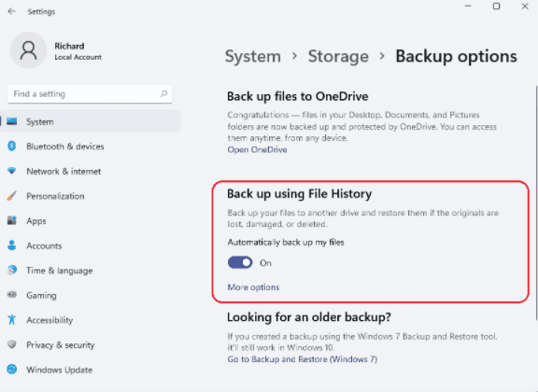Open Bluetooth & devices via its icon

[x=12, y=147]
